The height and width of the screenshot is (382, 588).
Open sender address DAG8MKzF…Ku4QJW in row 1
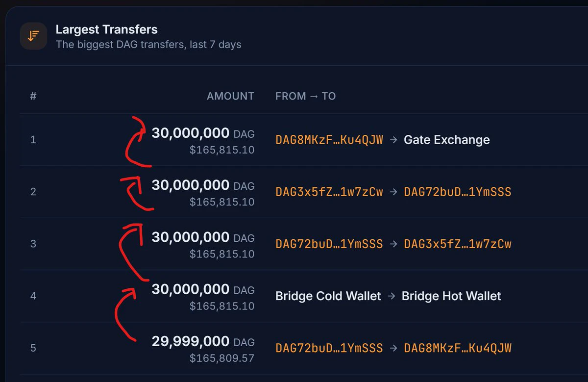(x=329, y=140)
